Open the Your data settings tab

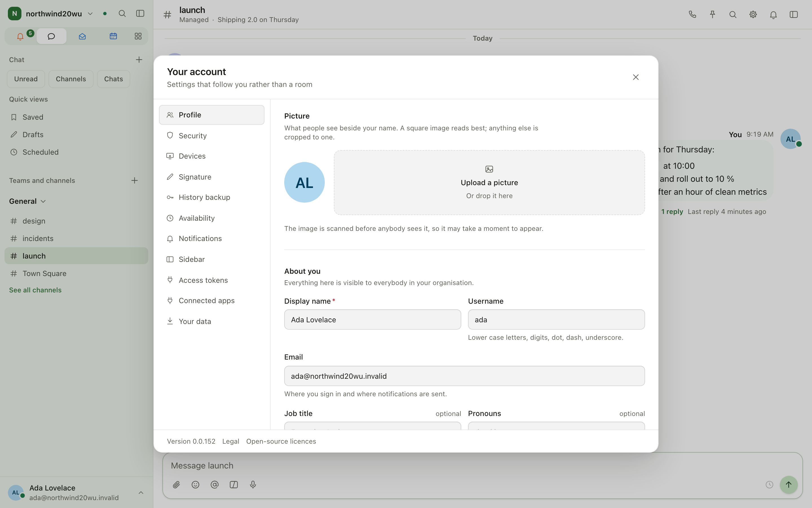[x=212, y=321]
